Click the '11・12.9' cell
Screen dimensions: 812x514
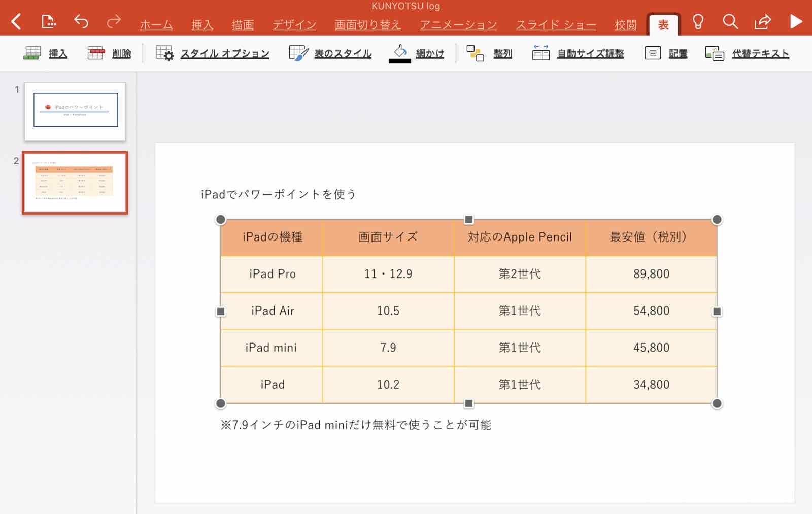388,274
